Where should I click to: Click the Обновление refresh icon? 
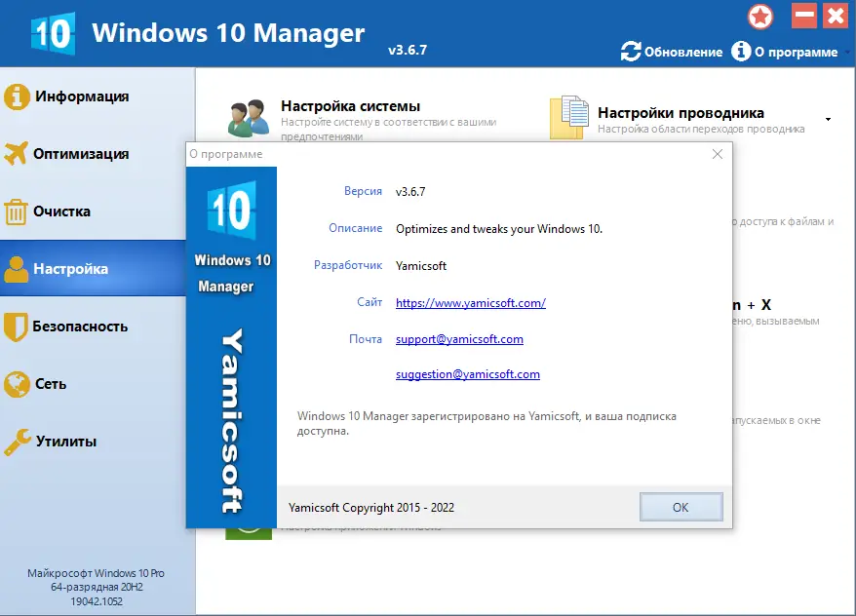click(x=634, y=52)
